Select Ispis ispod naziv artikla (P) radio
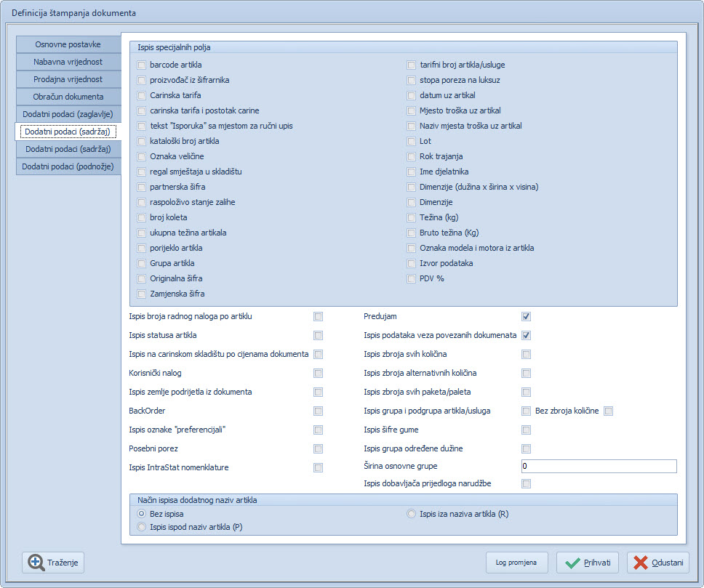Image resolution: width=704 pixels, height=588 pixels. (142, 528)
